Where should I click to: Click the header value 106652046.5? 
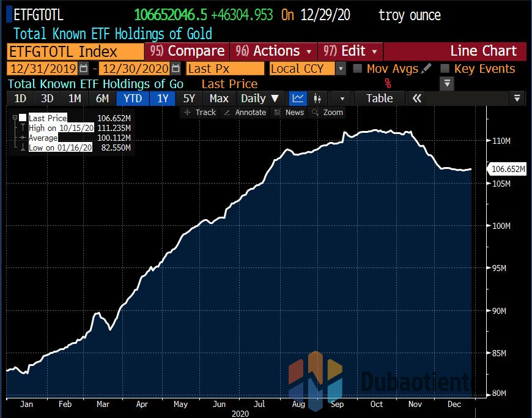(x=171, y=15)
